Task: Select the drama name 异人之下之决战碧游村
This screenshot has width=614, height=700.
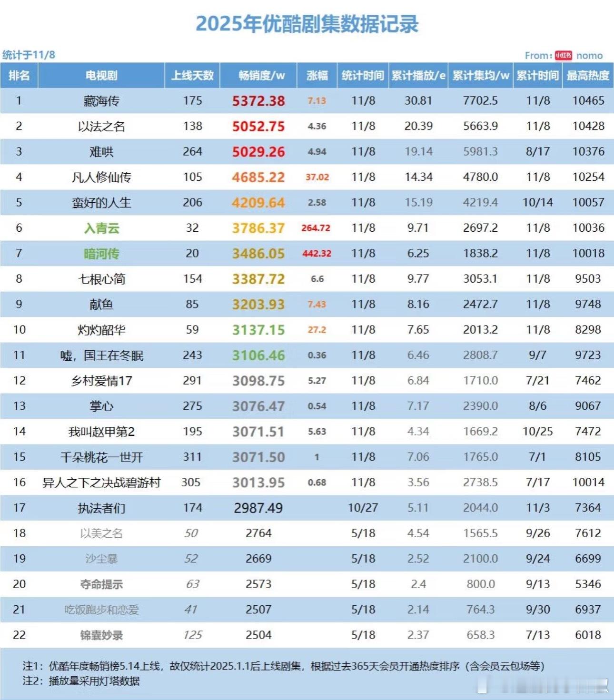Action: click(x=101, y=483)
